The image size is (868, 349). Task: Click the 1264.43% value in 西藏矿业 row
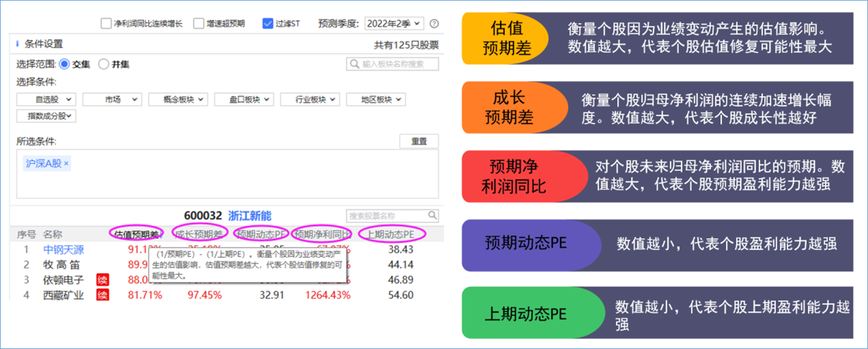pos(327,295)
